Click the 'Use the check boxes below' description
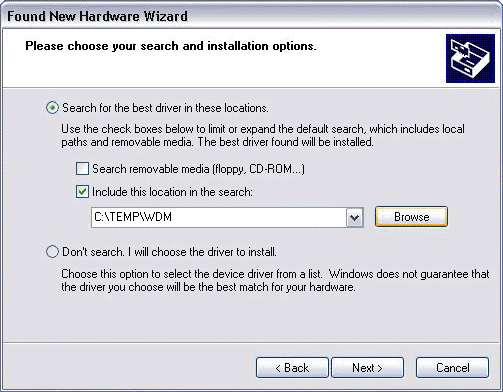503x392 pixels. click(x=263, y=135)
